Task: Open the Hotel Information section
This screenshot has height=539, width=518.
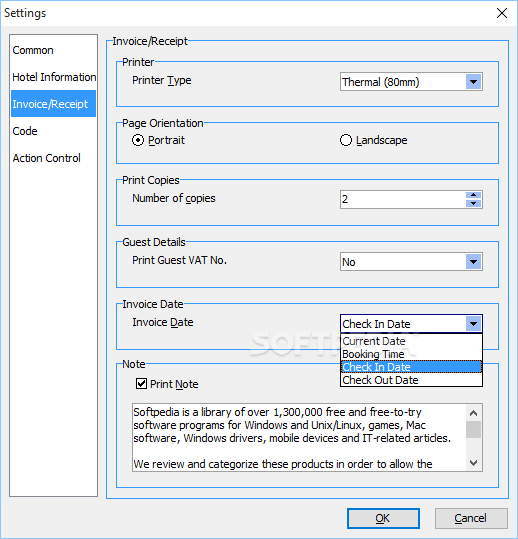Action: pos(53,77)
